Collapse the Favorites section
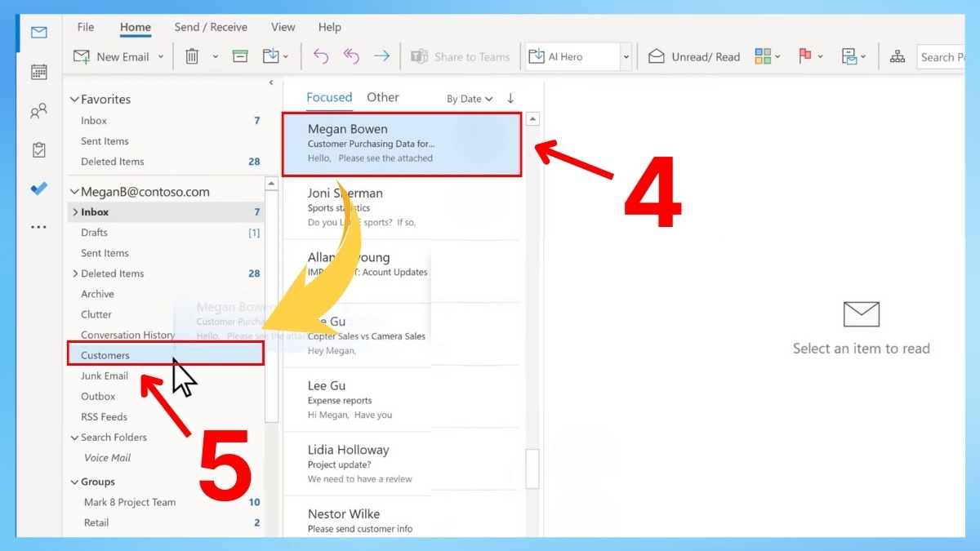Viewport: 980px width, 551px height. tap(74, 100)
